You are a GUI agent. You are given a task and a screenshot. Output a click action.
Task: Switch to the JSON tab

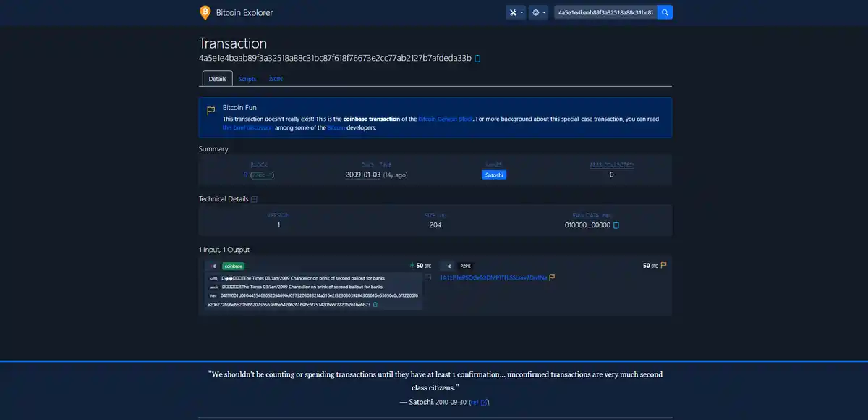(276, 79)
